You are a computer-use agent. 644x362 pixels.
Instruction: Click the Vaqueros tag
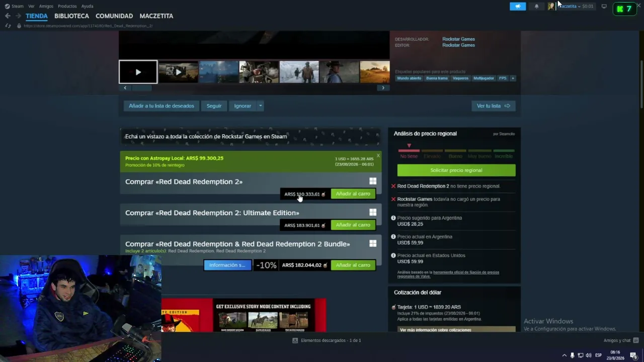[x=460, y=78]
